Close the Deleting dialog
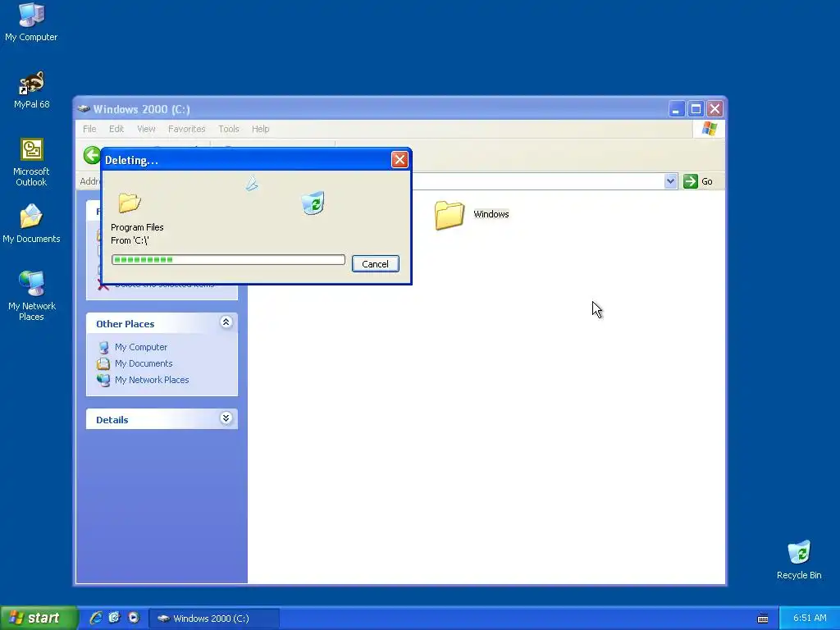Image resolution: width=840 pixels, height=630 pixels. tap(399, 160)
